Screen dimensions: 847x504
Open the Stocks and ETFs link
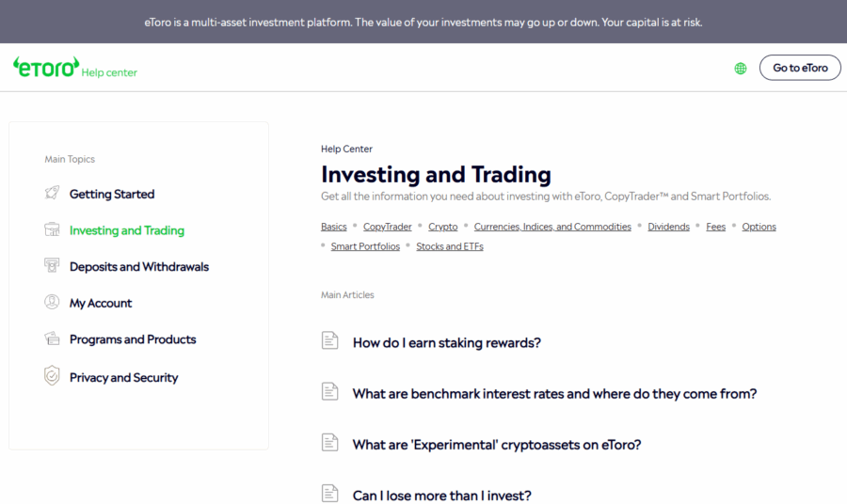pyautogui.click(x=450, y=246)
